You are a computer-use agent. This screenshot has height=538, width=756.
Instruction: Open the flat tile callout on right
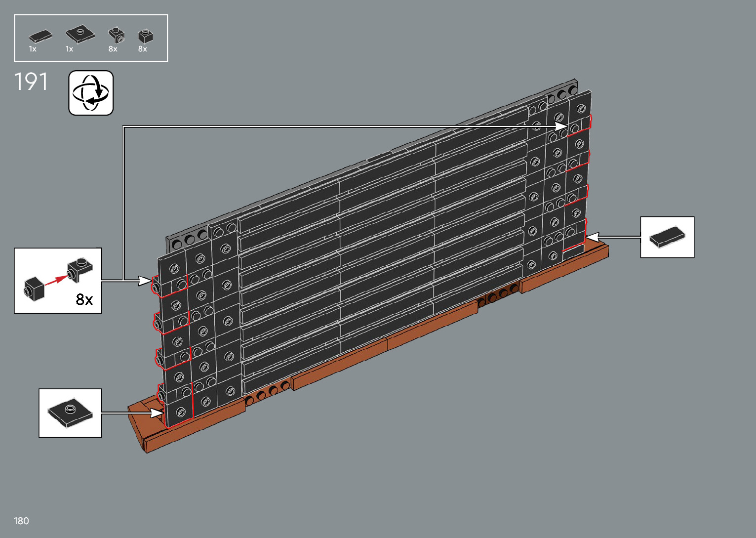667,237
